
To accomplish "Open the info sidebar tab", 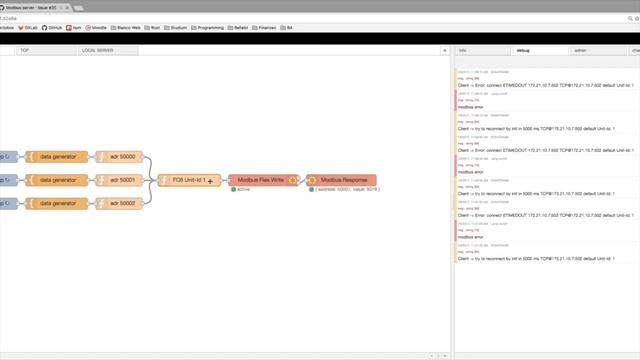I will click(482, 51).
